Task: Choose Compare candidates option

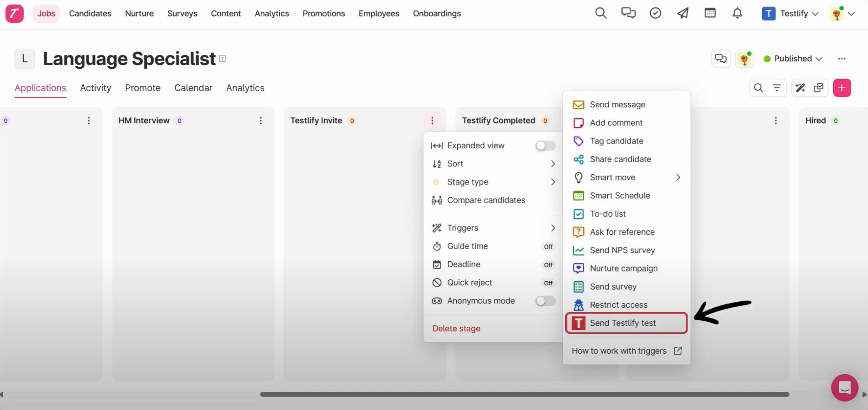Action: tap(493, 200)
